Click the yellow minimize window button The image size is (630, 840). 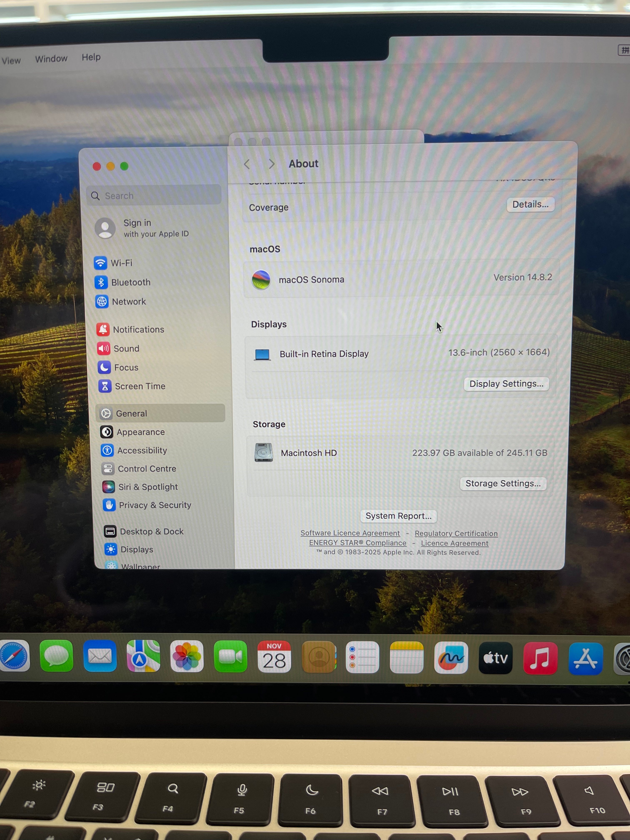(110, 166)
